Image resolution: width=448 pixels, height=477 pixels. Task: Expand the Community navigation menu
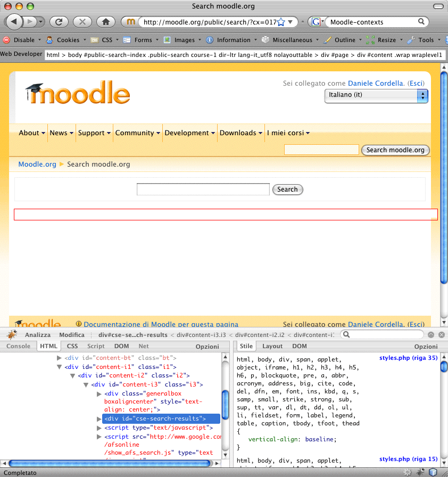click(x=137, y=133)
